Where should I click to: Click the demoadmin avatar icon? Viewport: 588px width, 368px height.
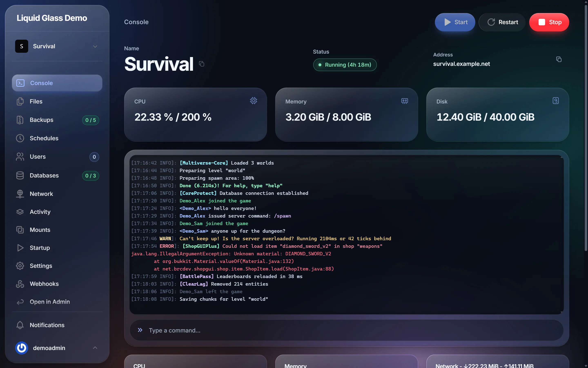(x=22, y=348)
